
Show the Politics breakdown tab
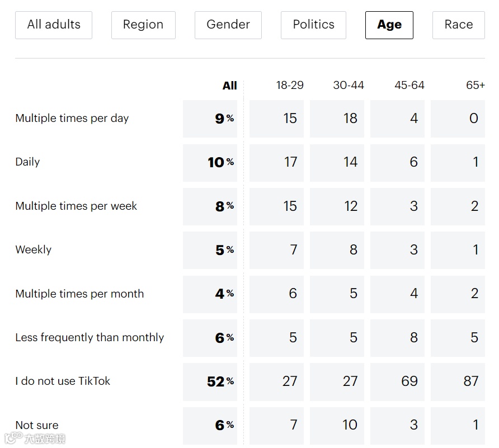(x=313, y=25)
